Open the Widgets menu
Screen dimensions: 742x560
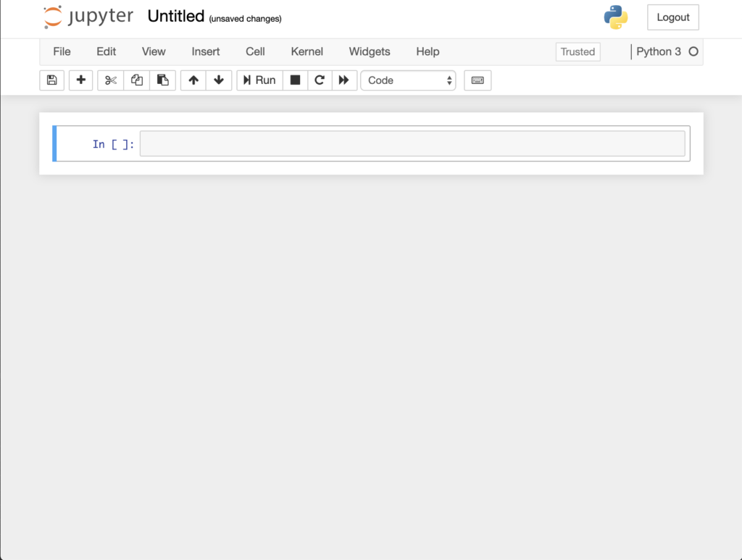click(370, 51)
